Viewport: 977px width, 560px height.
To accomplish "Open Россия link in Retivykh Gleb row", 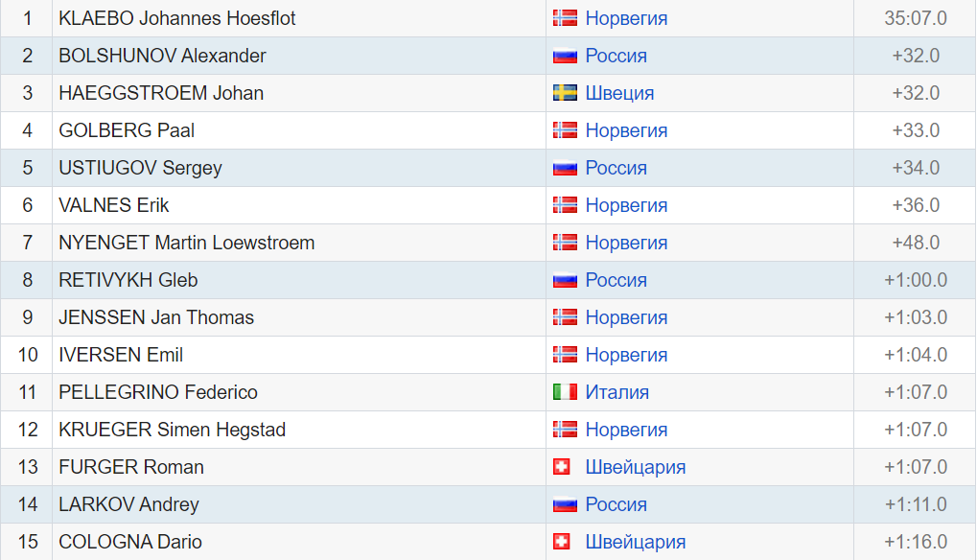I will [616, 280].
